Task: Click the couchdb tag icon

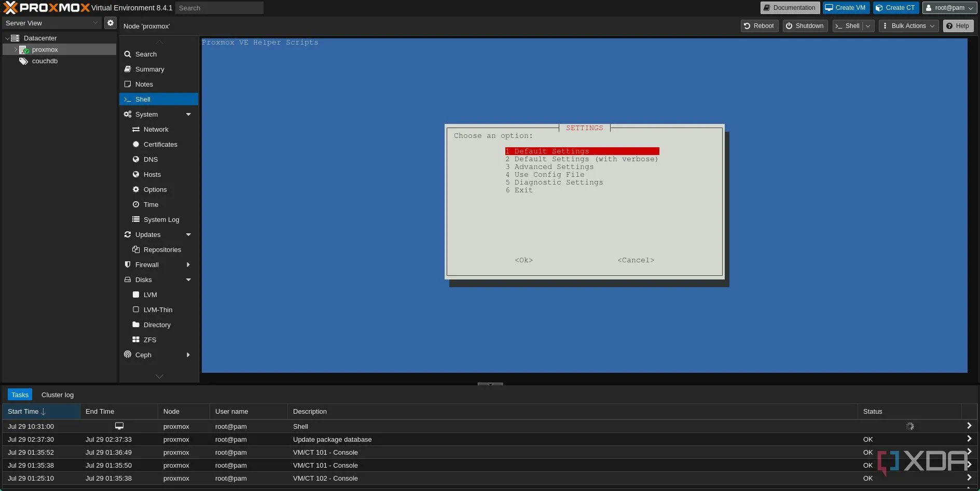Action: (23, 61)
